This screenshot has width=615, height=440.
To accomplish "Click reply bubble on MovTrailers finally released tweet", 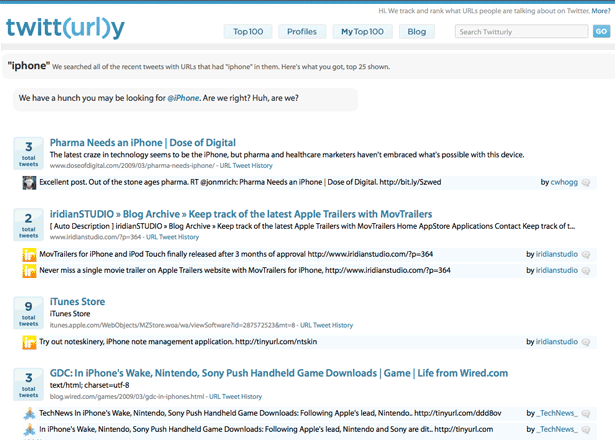I will (x=586, y=255).
